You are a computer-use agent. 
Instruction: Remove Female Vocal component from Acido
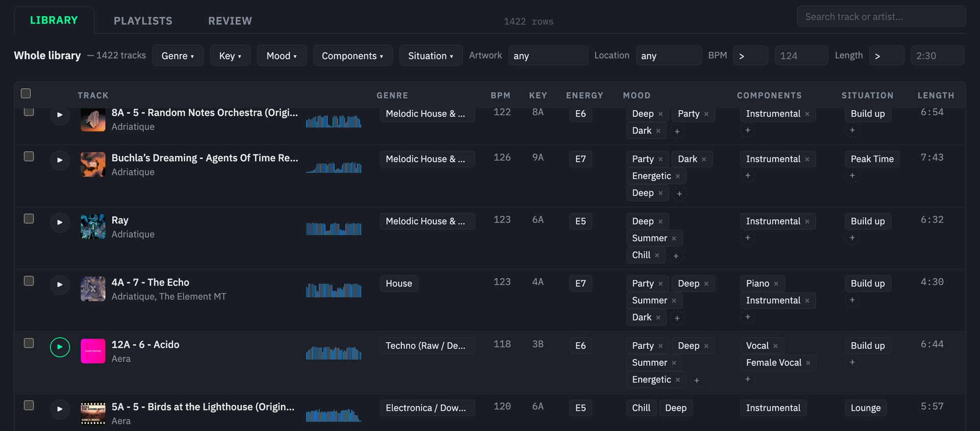pyautogui.click(x=808, y=363)
